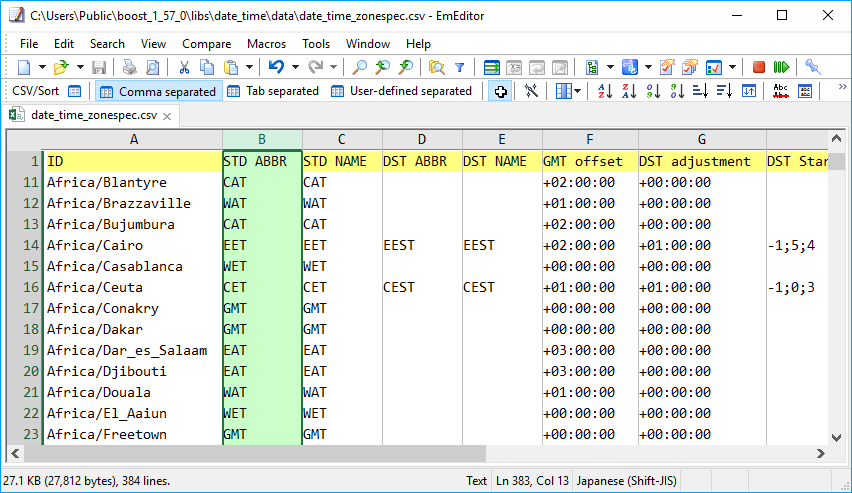Open the Outline plug-in dropdown arrow
The image size is (852, 493).
click(x=610, y=67)
